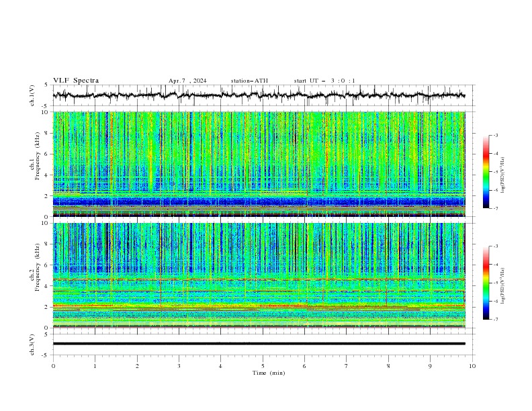Click the "ch.3(V)" axis label
This screenshot has width=532, height=411.
(x=32, y=345)
